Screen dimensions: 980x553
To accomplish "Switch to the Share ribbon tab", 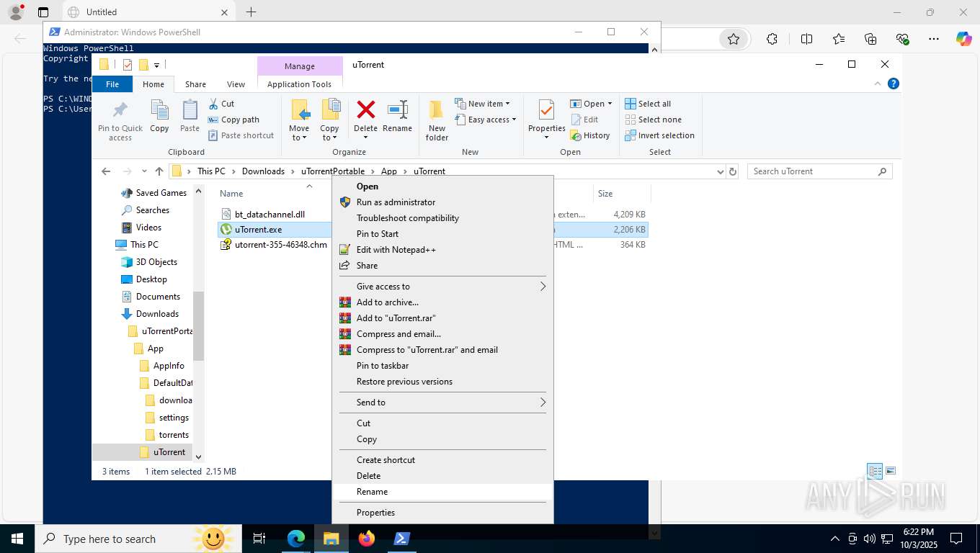I will tap(195, 84).
